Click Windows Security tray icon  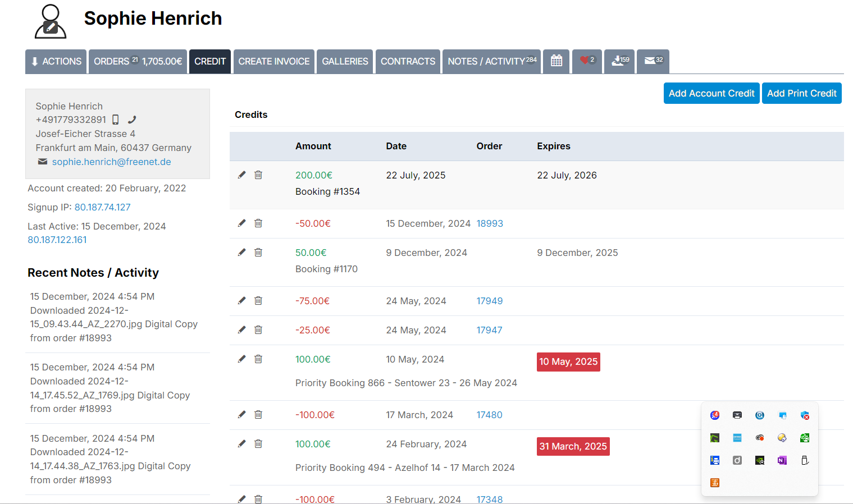click(805, 415)
